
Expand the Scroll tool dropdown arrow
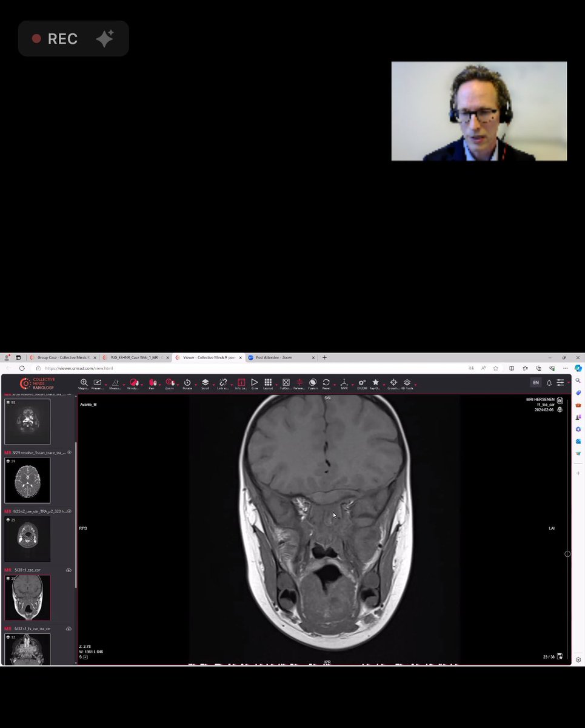point(214,385)
